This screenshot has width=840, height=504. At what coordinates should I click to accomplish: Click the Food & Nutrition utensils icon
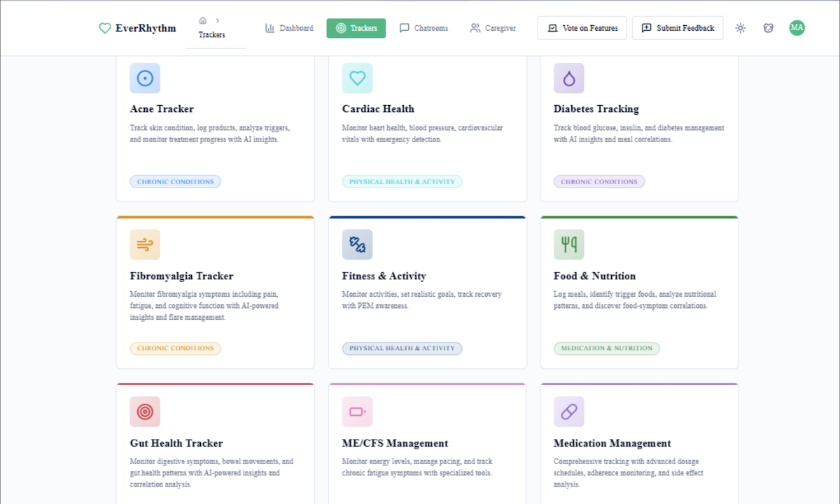[x=568, y=245]
